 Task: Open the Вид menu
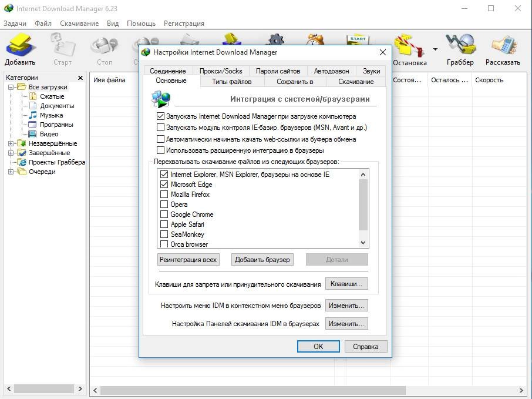click(x=113, y=24)
